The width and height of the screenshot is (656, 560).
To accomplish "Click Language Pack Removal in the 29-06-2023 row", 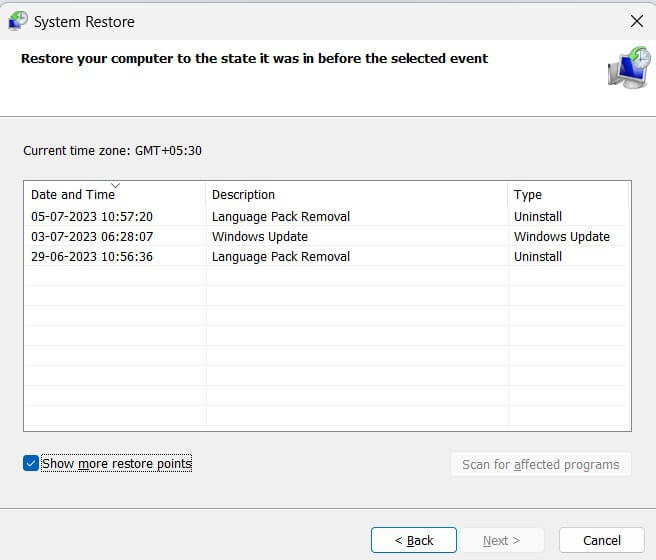I will [x=281, y=257].
